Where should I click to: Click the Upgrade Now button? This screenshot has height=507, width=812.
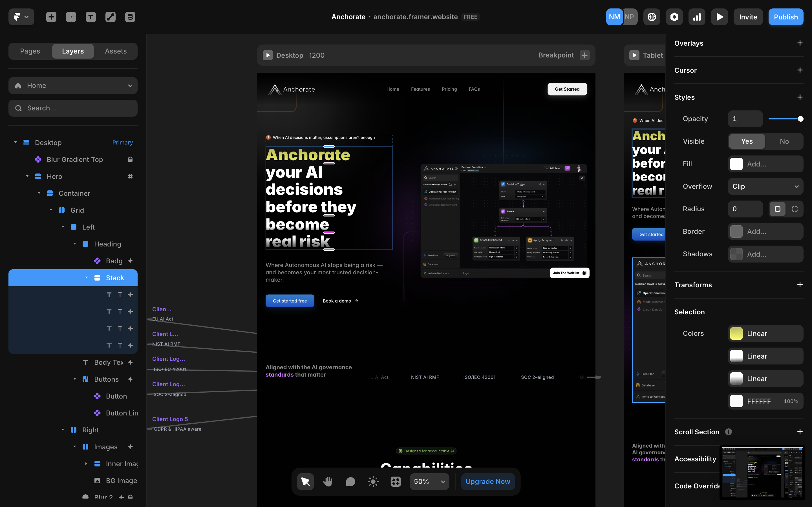488,482
